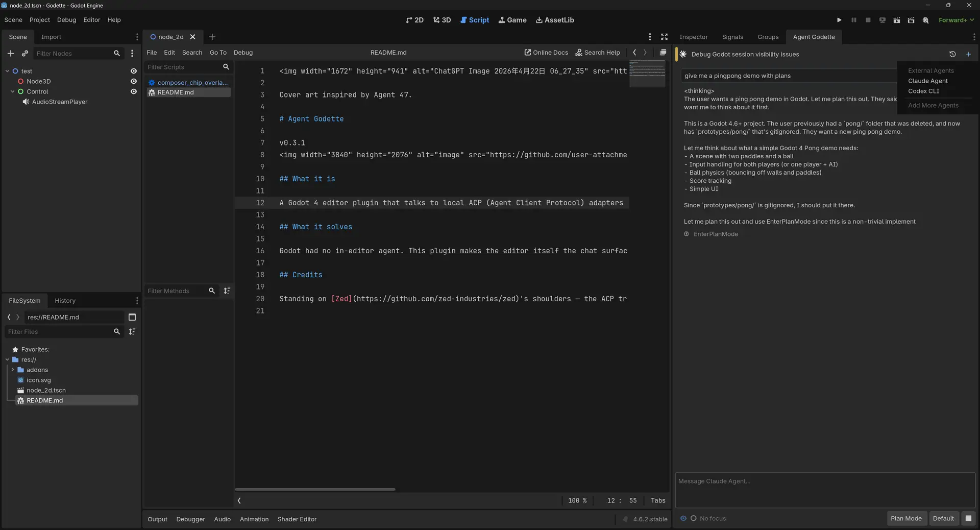980x530 pixels.
Task: Toggle visibility of Control node
Action: tap(134, 91)
